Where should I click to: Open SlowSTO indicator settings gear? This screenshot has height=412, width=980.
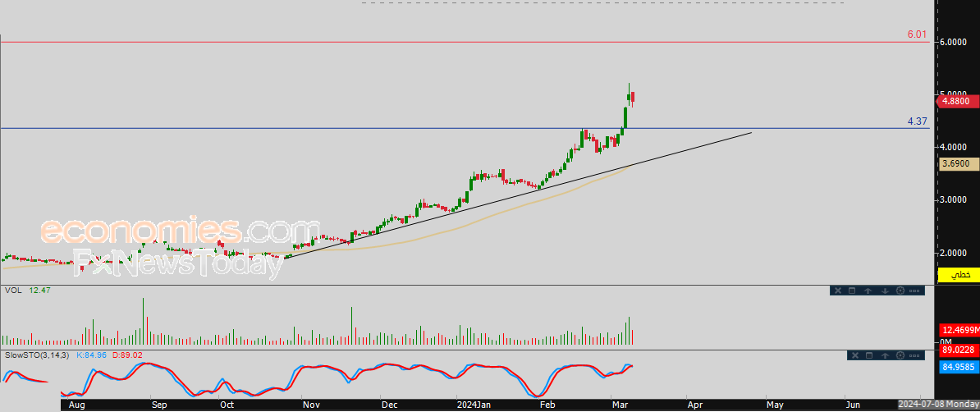(x=900, y=355)
